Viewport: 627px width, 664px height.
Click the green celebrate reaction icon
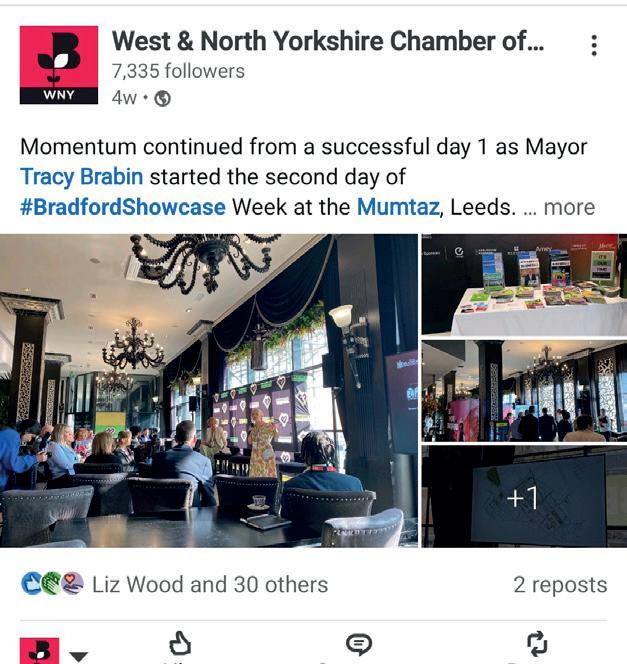[x=52, y=584]
